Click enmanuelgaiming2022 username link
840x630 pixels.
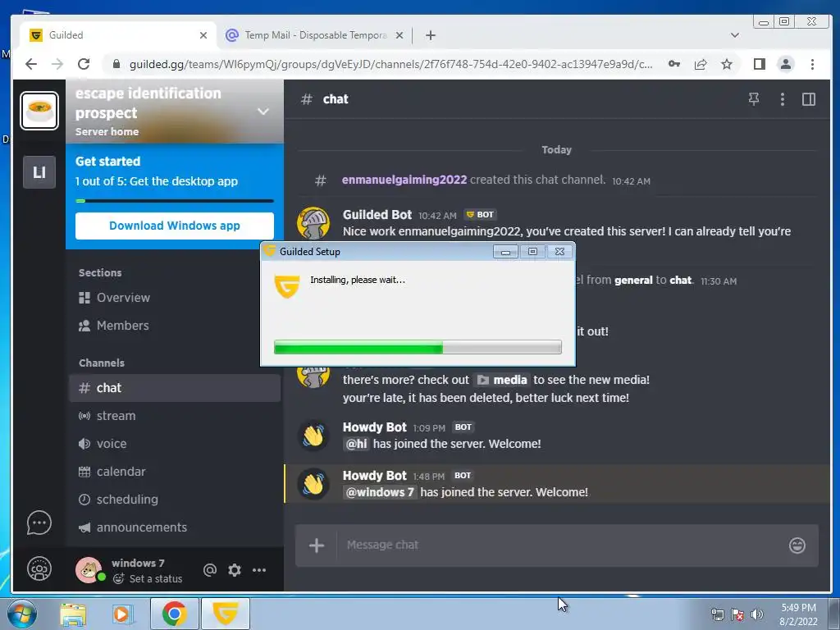pos(404,180)
